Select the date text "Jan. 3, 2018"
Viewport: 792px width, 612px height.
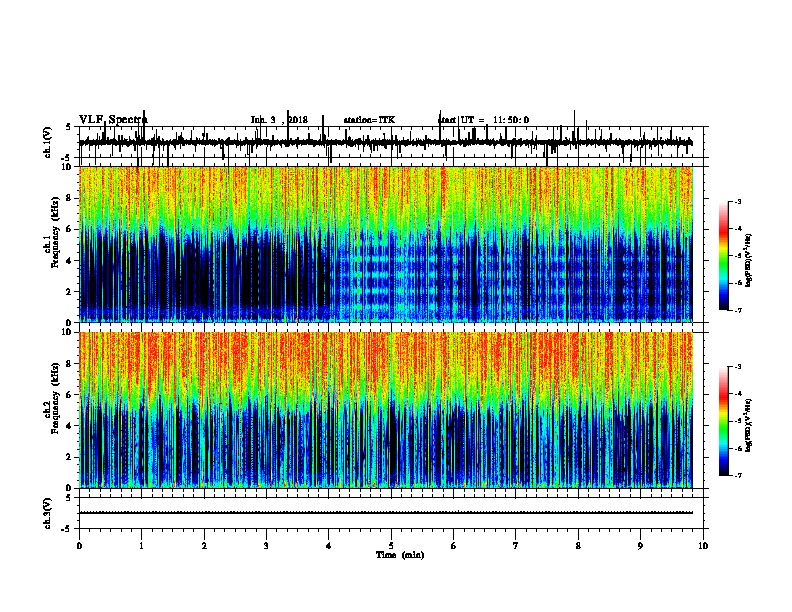[279, 120]
